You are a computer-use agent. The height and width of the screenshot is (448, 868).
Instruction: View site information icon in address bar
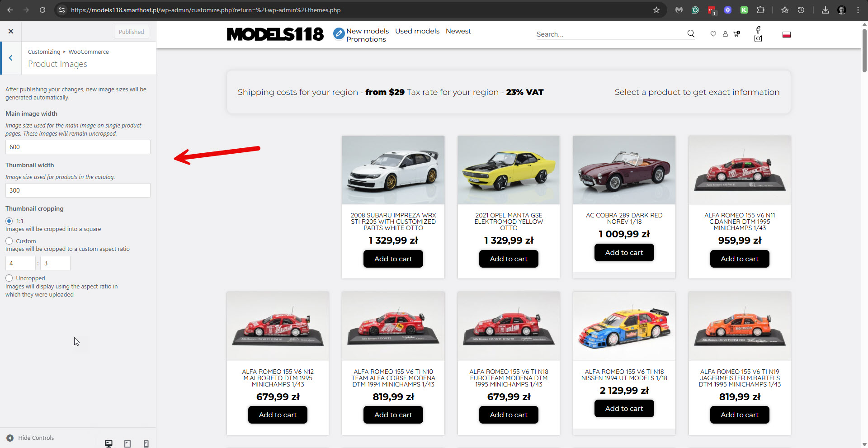[x=62, y=10]
